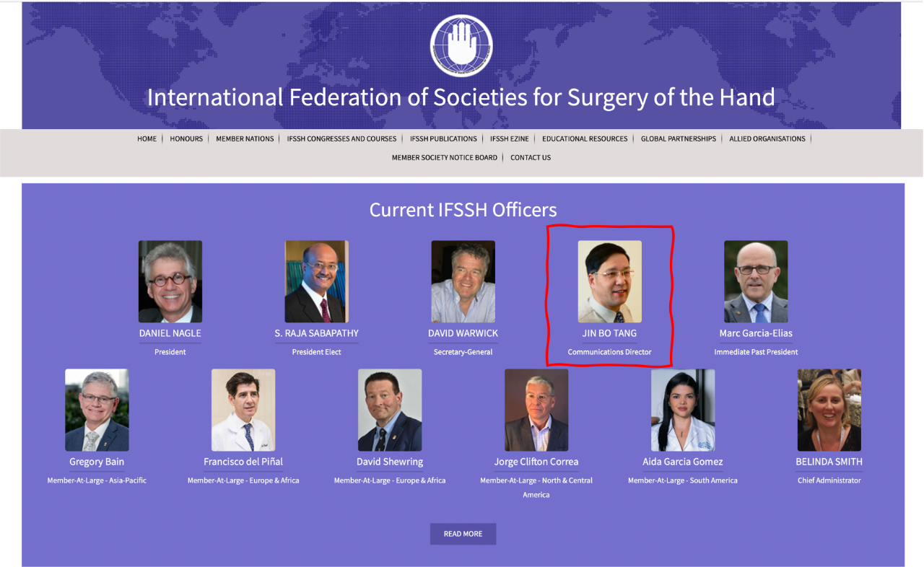Open the HOME menu item
The height and width of the screenshot is (567, 924).
[x=147, y=139]
